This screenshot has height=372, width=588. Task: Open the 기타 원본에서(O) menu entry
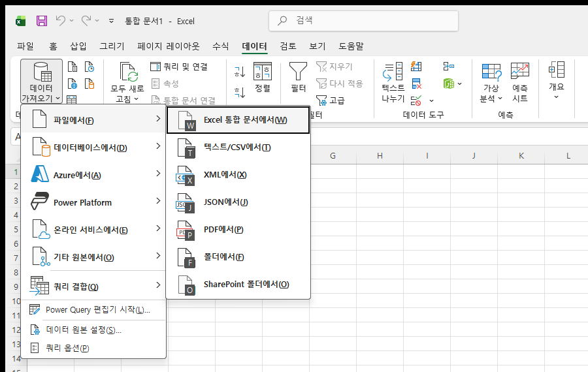pos(93,257)
